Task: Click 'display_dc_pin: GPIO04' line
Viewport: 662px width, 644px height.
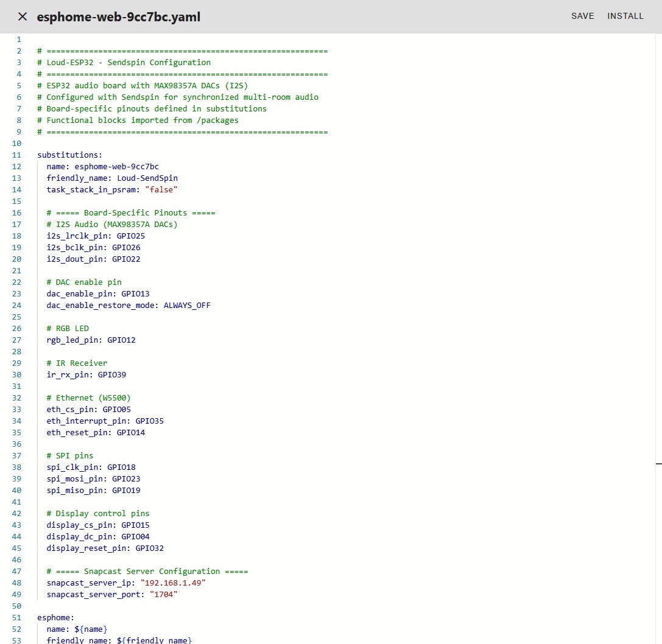Action: (98, 537)
